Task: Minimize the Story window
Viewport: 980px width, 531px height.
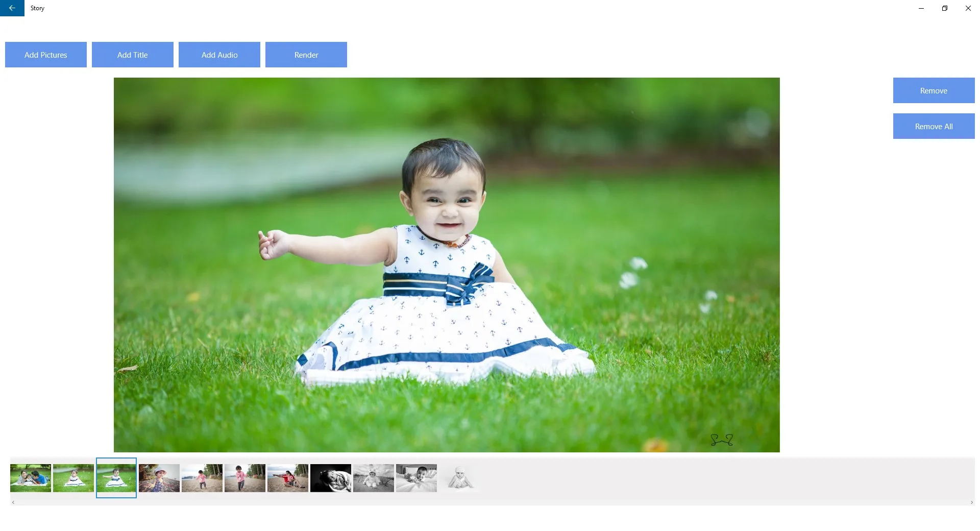Action: tap(921, 8)
